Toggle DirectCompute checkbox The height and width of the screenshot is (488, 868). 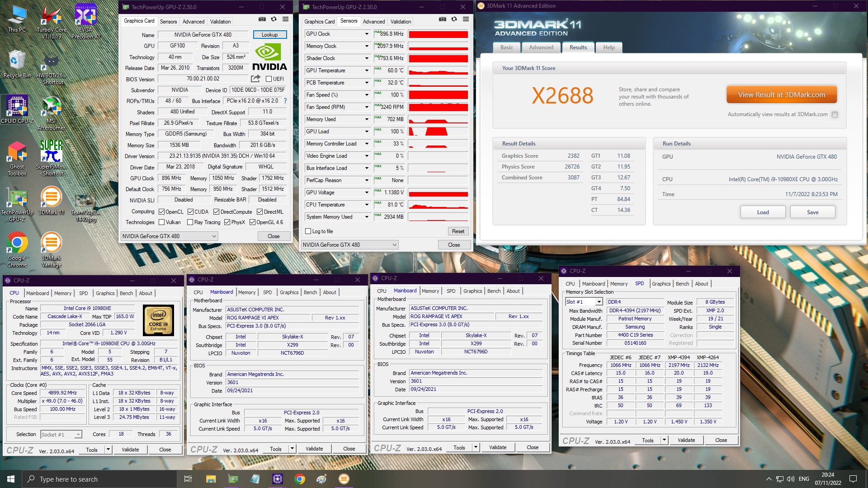point(216,212)
